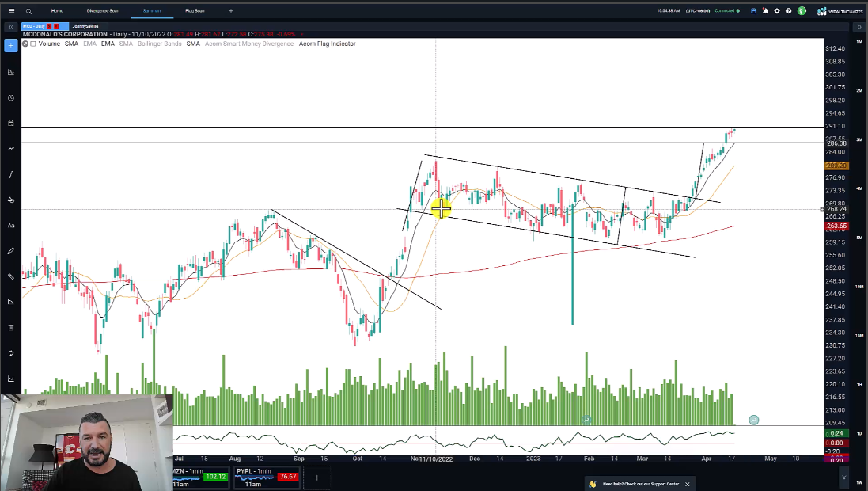Delete drawings with the trash icon
The width and height of the screenshot is (868, 491).
tap(11, 328)
